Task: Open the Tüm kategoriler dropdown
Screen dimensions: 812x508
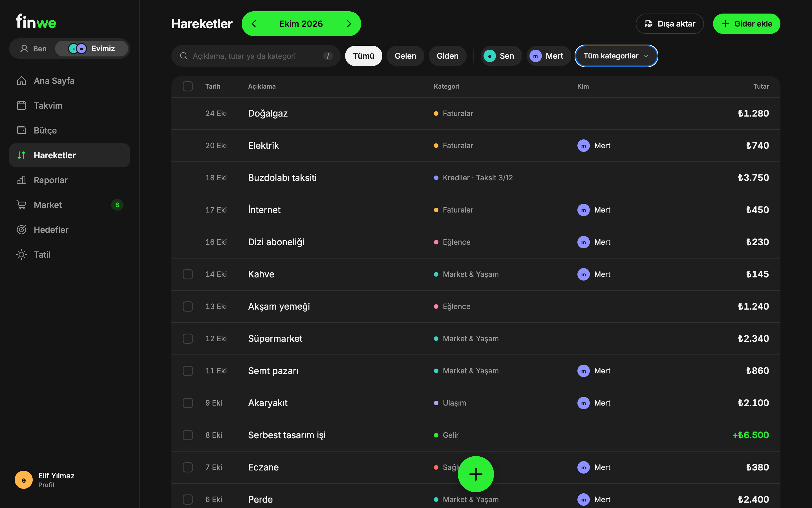Action: click(x=616, y=56)
